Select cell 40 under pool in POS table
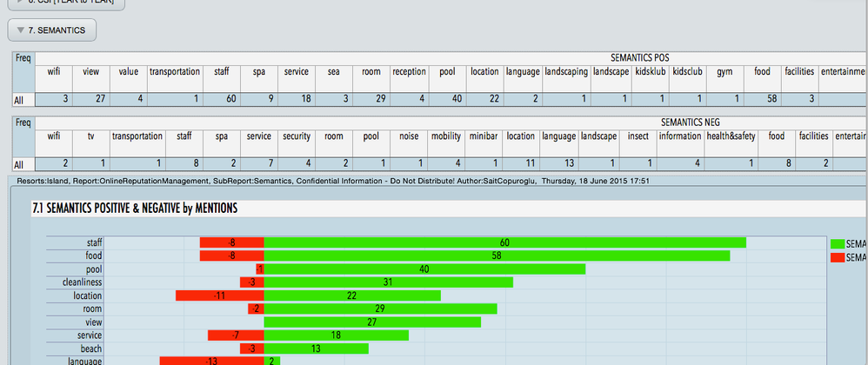The image size is (868, 365). pyautogui.click(x=447, y=100)
